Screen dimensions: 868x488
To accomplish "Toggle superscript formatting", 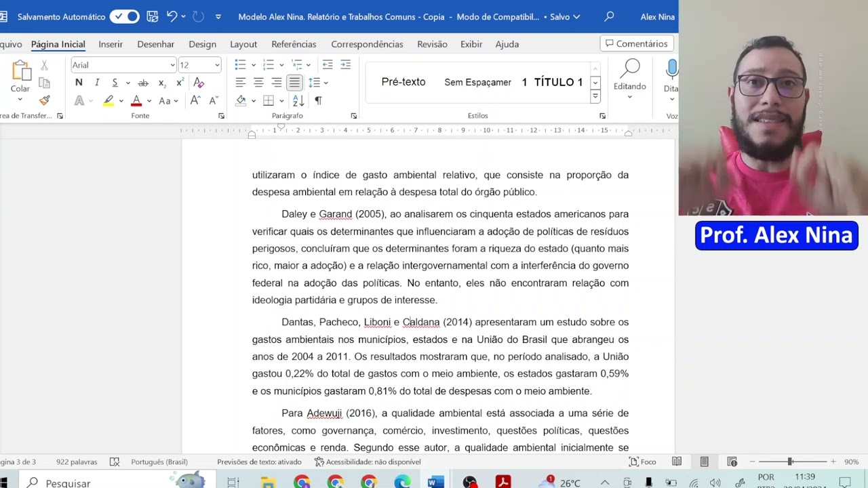I will [x=180, y=83].
